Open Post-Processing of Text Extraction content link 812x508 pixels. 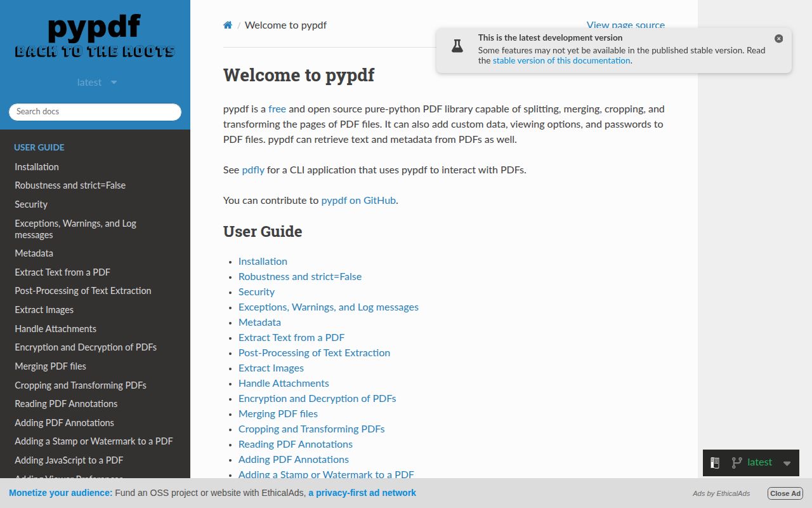314,353
